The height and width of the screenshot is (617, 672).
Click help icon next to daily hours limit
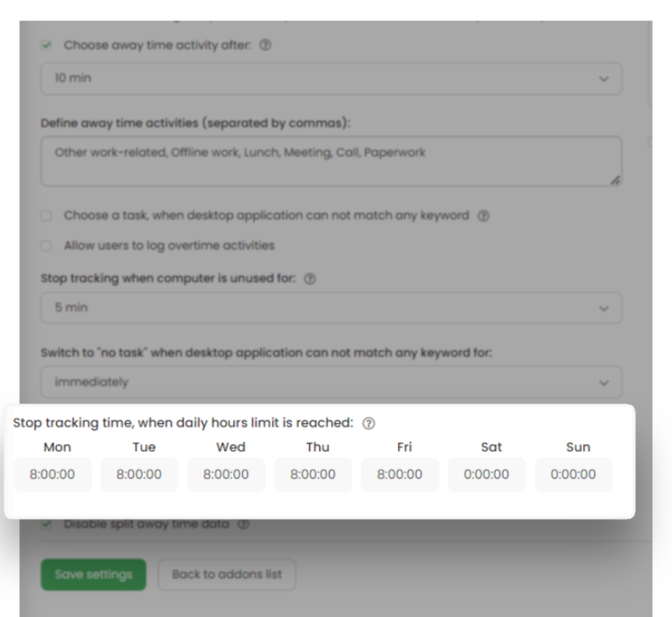point(369,424)
